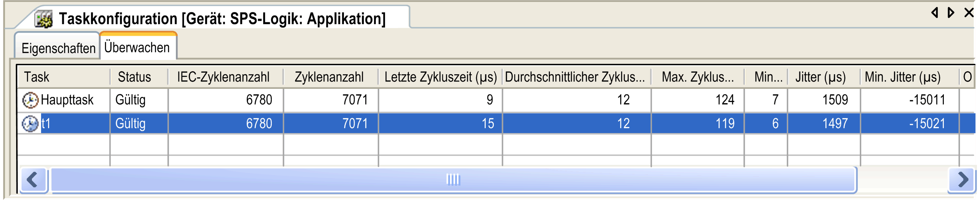Screen dimensions: 980x200
Task: Click the previous document arrow icon
Action: [935, 13]
